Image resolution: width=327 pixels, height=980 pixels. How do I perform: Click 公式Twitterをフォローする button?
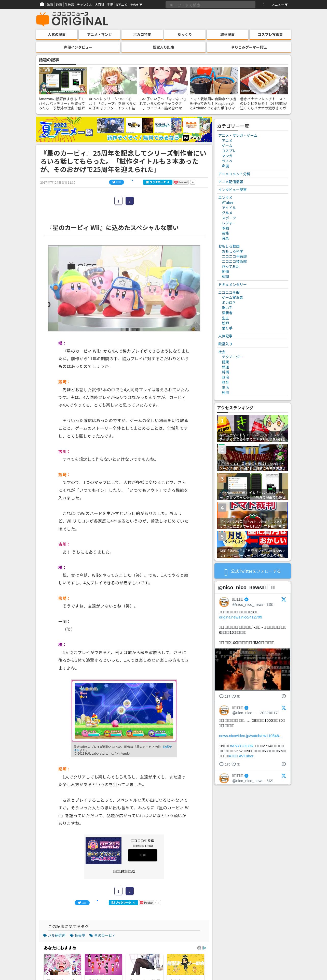(x=252, y=571)
